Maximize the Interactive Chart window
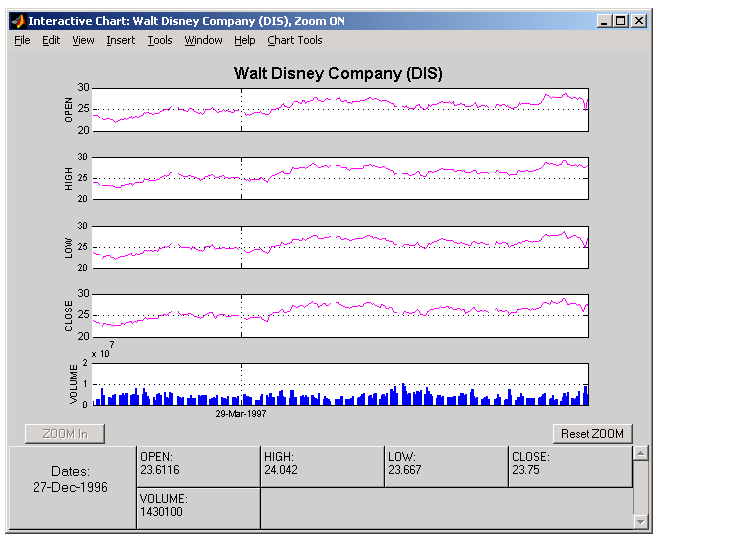Viewport: 740px width, 537px height. coord(621,21)
